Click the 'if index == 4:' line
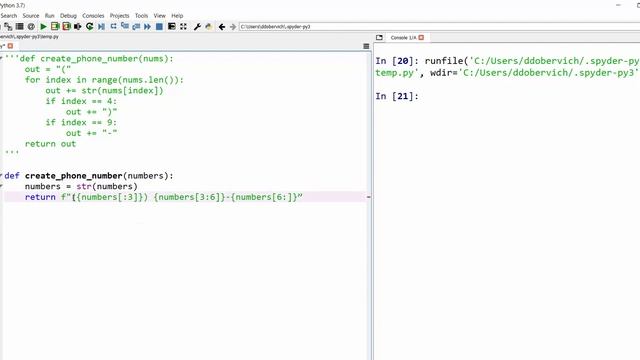The height and width of the screenshot is (360, 640). [x=81, y=101]
